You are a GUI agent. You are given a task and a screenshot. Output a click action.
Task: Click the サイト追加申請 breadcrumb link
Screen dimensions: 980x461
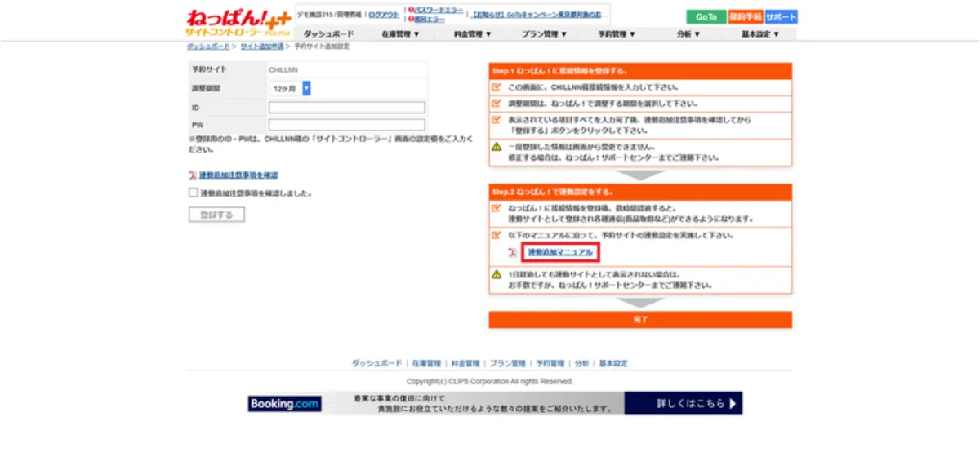[261, 47]
